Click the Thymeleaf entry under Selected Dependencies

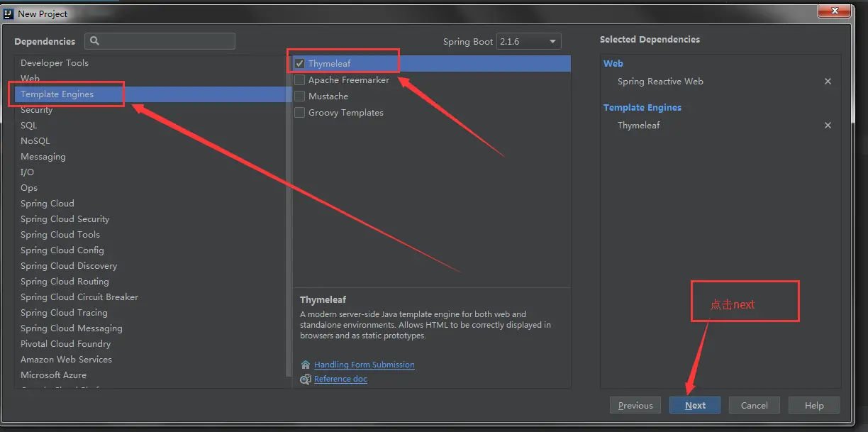click(639, 126)
